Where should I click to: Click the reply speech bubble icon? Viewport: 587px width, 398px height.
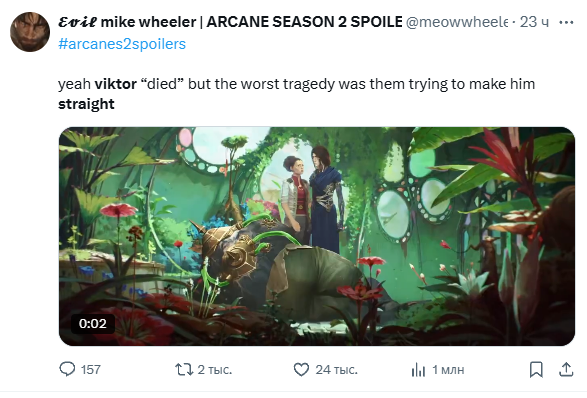[x=67, y=369]
